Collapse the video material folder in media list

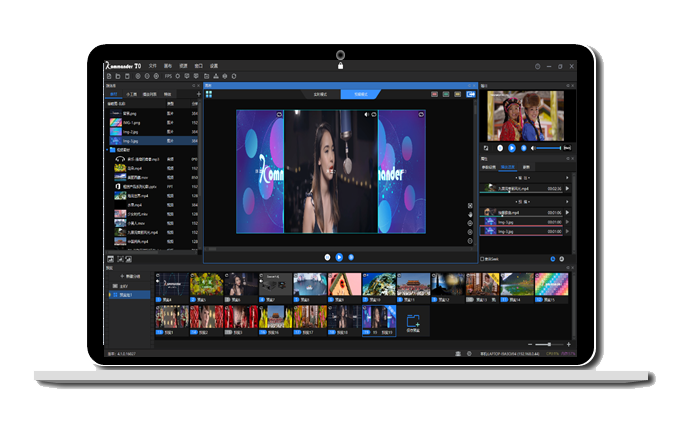pyautogui.click(x=110, y=150)
